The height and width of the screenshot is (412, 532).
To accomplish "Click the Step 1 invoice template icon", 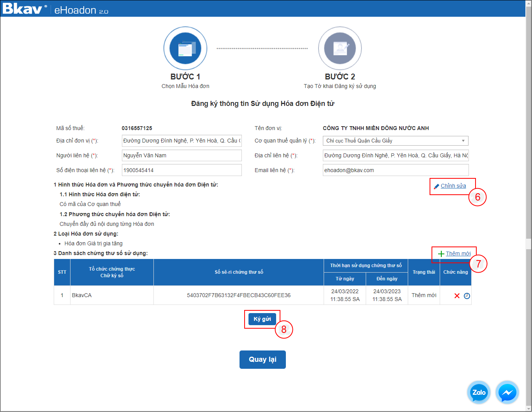I will (185, 49).
